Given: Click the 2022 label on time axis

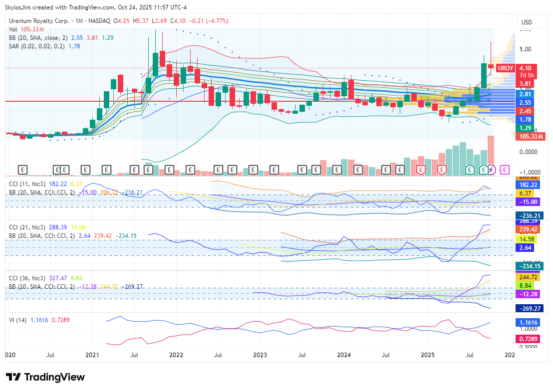Looking at the screenshot, I should (x=176, y=355).
